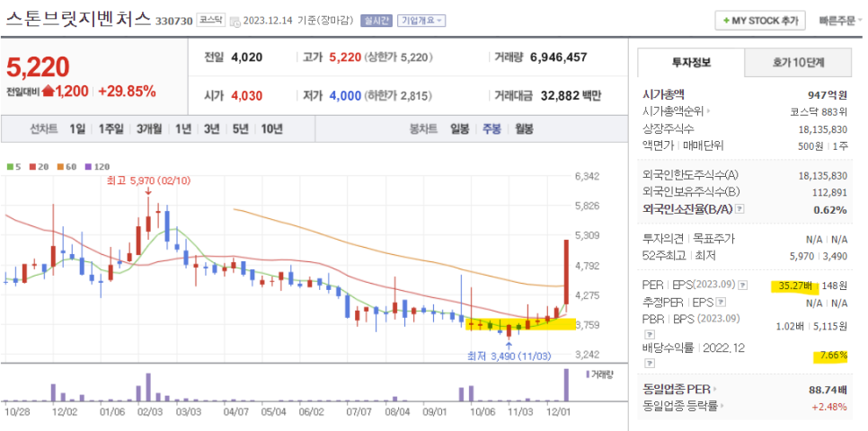Click the purple 120-day moving average legend marker
This screenshot has width=868, height=431.
[87, 166]
